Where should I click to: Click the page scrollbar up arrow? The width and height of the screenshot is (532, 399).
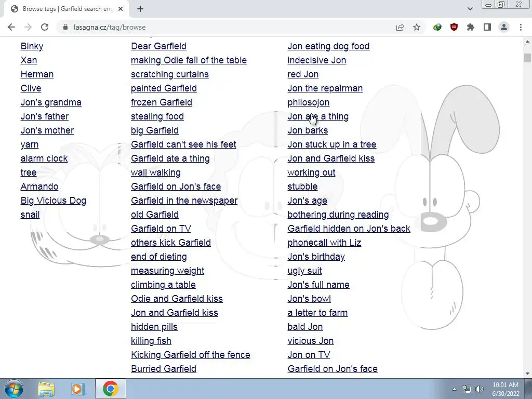click(527, 42)
